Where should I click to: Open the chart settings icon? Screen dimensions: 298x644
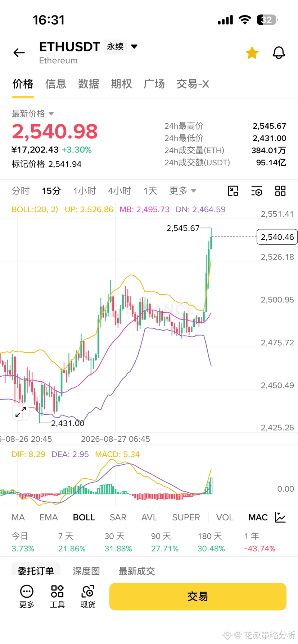257,191
